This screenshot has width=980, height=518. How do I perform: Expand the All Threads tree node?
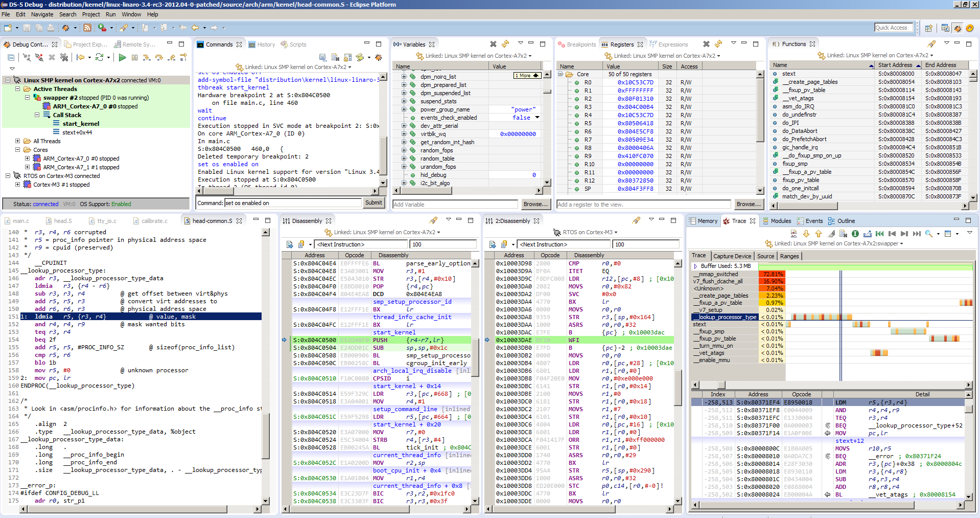[x=17, y=141]
